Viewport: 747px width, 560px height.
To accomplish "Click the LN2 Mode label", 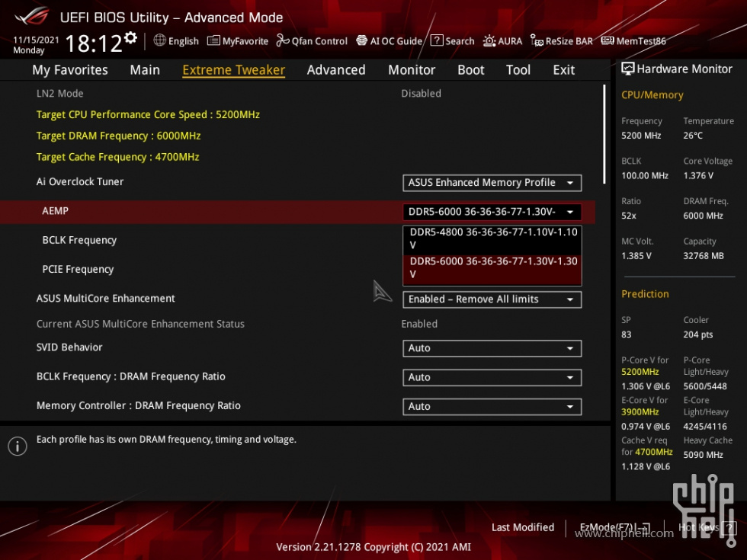I will coord(60,93).
